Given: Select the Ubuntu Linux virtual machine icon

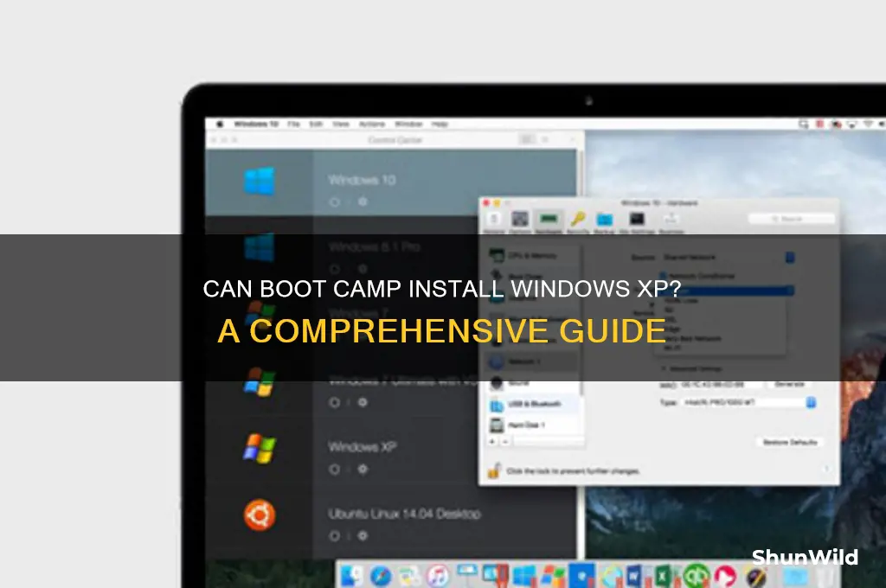Looking at the screenshot, I should tap(260, 515).
